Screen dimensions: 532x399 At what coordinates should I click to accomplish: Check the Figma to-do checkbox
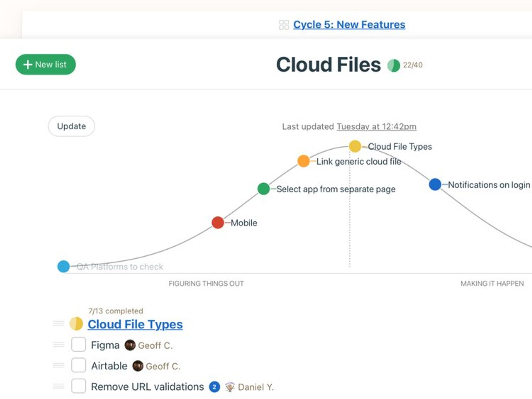[78, 344]
